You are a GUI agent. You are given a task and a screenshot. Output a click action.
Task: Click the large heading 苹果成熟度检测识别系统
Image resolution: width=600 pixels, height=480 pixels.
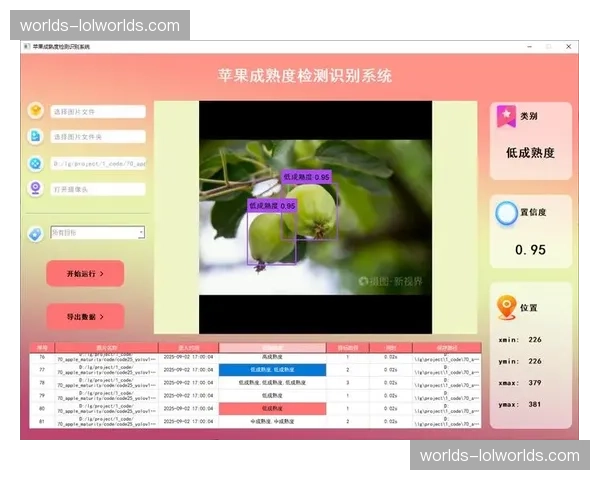305,75
